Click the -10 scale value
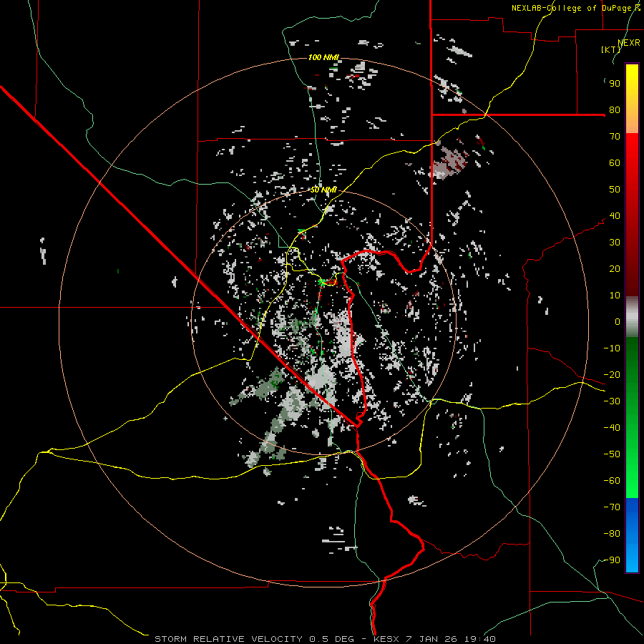Screen dimensions: 644x644 click(x=612, y=348)
